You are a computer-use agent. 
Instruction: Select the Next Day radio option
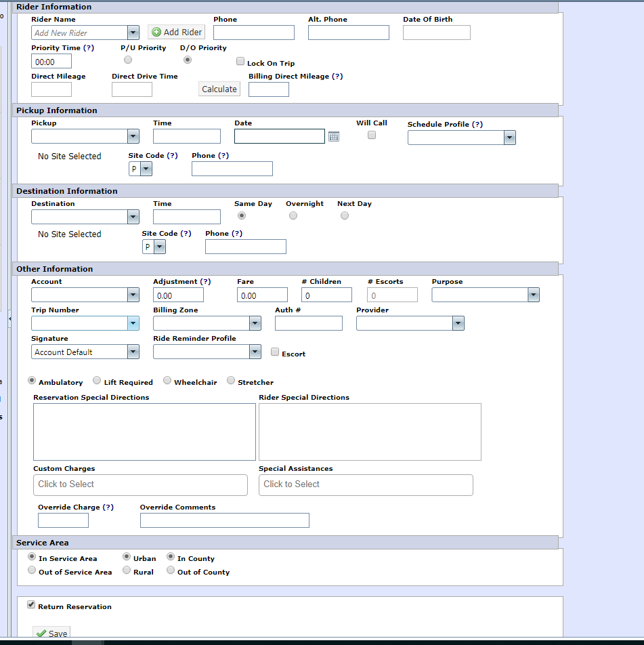(x=345, y=215)
